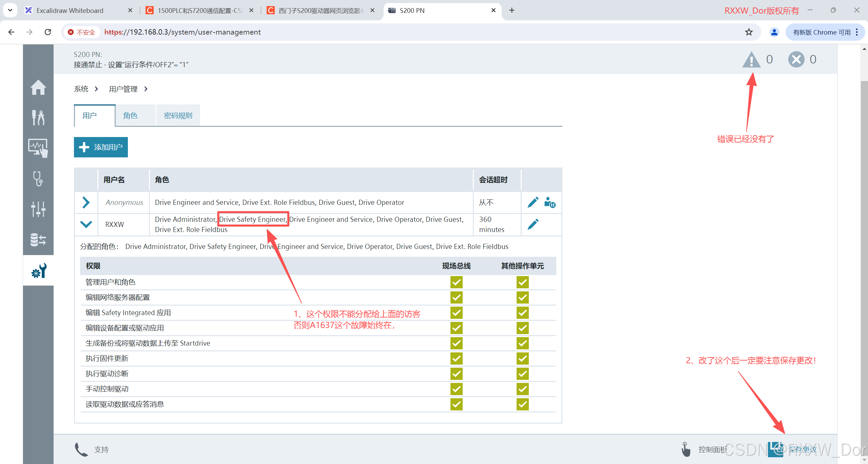The width and height of the screenshot is (868, 464).
Task: Click the Anonymous user deactivate icon
Action: (549, 202)
